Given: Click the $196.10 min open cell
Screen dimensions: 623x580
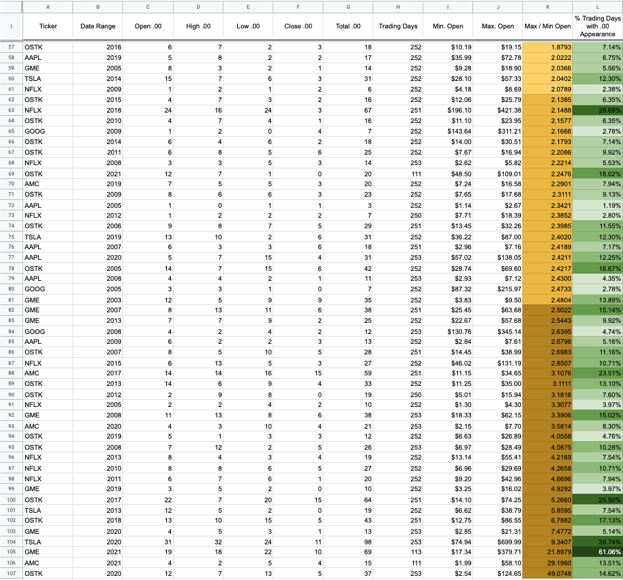Looking at the screenshot, I should 448,110.
